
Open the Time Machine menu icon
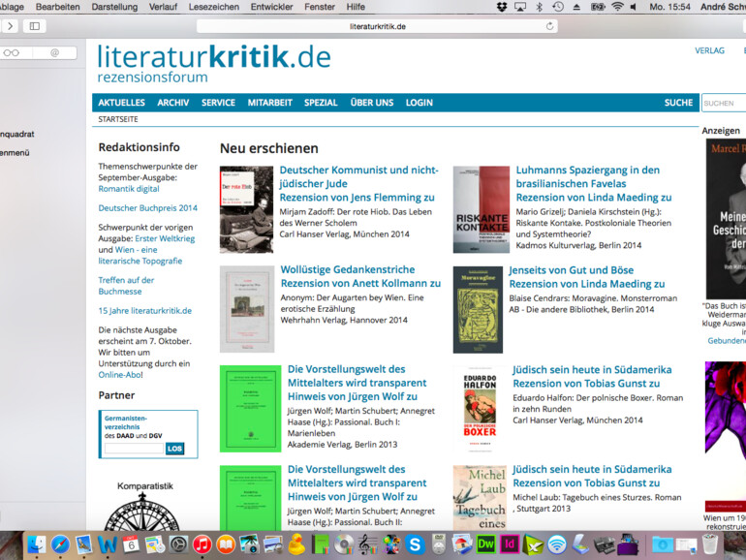pos(558,7)
